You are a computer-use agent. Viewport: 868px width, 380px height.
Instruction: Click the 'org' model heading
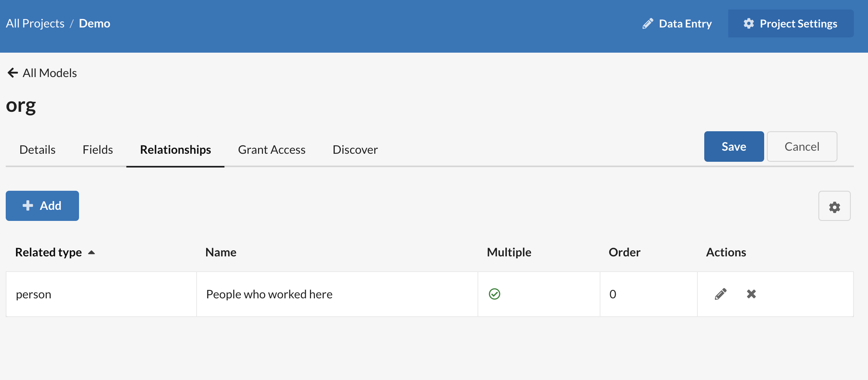[x=21, y=106]
